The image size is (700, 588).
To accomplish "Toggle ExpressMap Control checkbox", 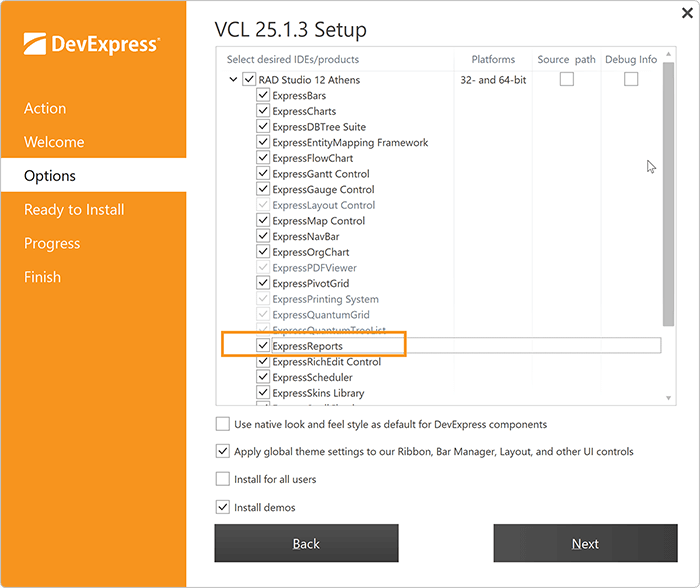I will 263,220.
